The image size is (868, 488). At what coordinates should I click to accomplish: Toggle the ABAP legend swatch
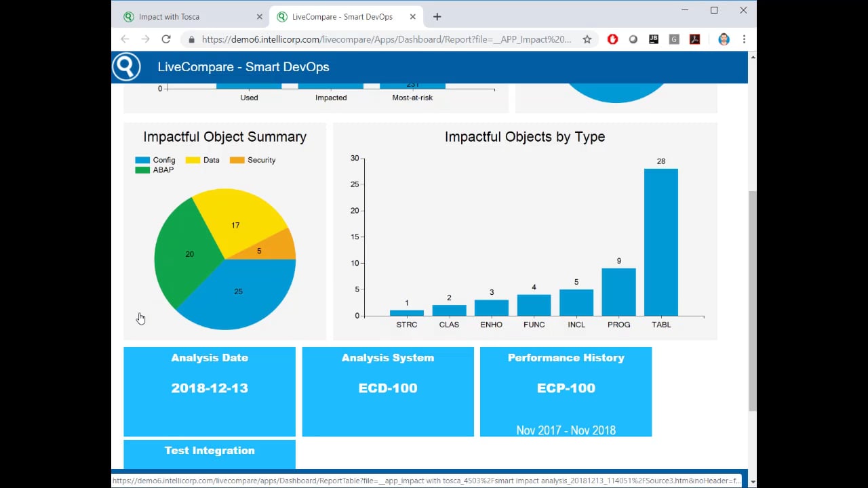(x=142, y=170)
